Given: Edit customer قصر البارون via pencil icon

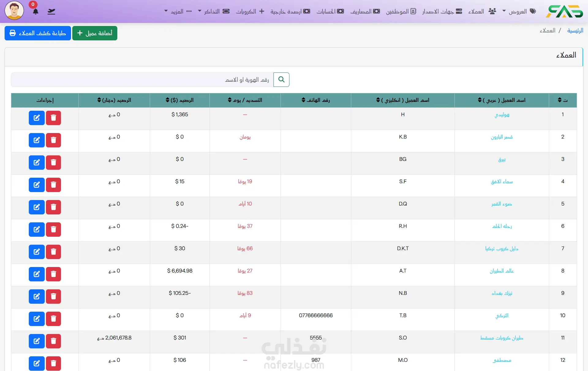Looking at the screenshot, I should tap(37, 140).
